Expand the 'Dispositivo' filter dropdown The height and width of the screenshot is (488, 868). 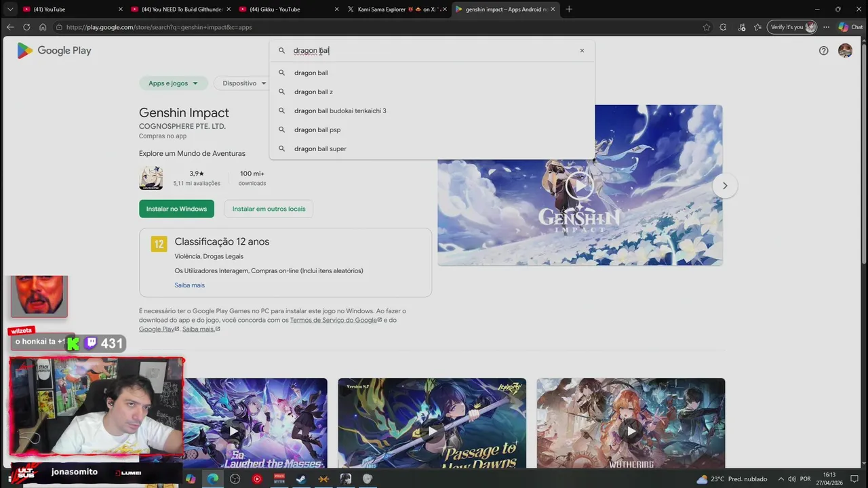pyautogui.click(x=243, y=83)
